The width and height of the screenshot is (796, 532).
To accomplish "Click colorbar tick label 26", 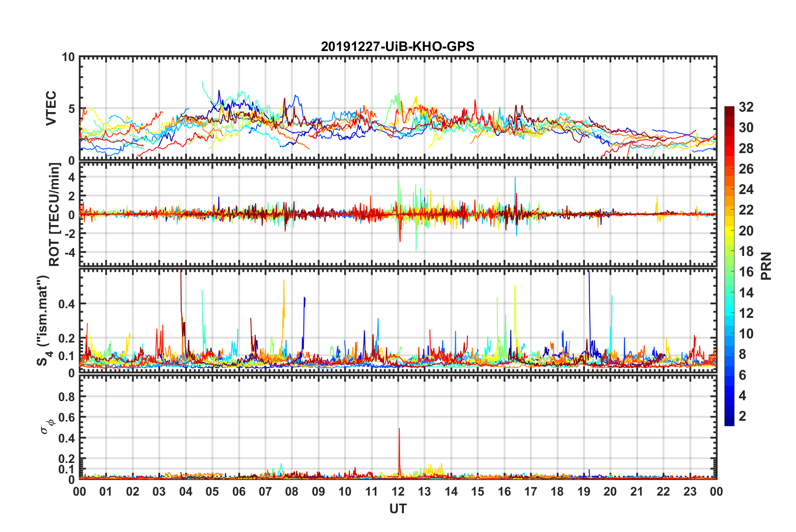I will (746, 169).
